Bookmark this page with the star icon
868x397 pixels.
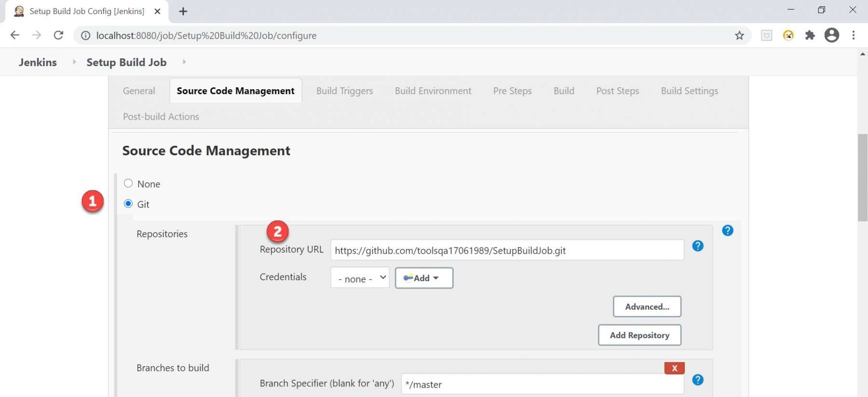739,35
